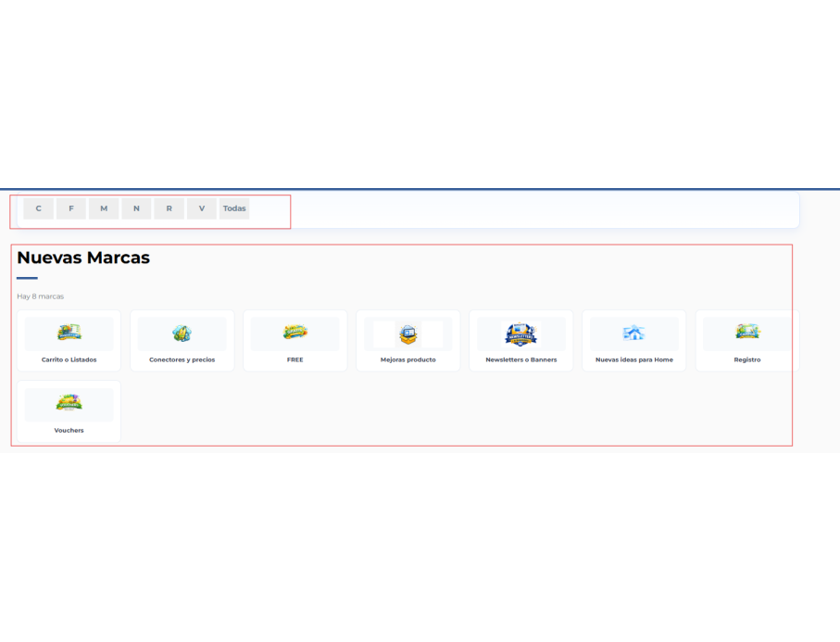The height and width of the screenshot is (642, 840).
Task: Click the Carrito o Listados brand icon
Action: 69,333
